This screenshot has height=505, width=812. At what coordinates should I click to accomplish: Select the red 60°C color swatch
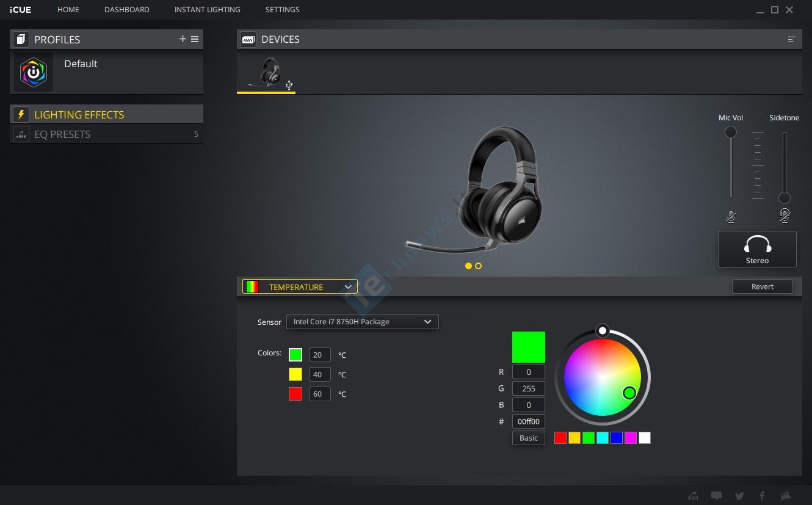pos(295,394)
